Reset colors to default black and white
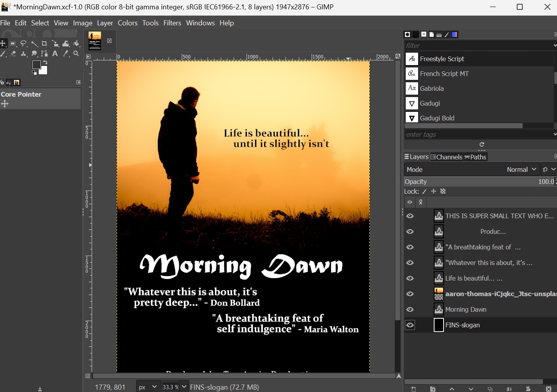 click(x=34, y=72)
